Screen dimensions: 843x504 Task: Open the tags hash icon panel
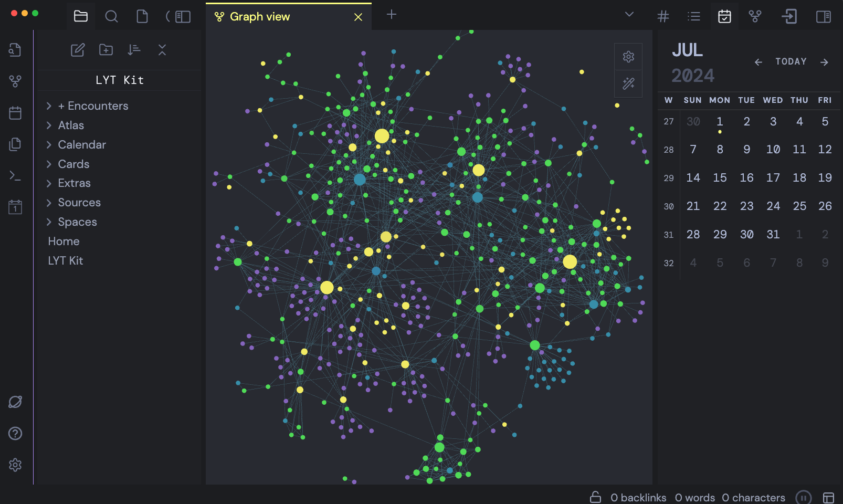(663, 16)
